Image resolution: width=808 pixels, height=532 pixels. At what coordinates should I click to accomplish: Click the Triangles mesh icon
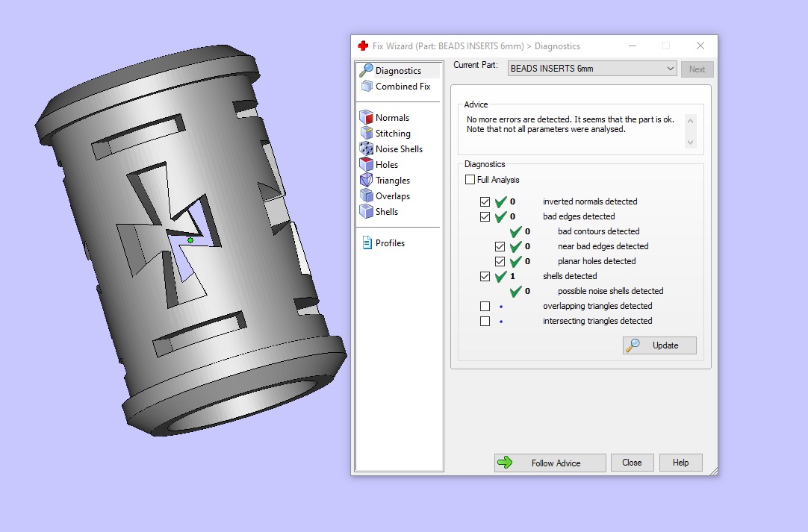[367, 180]
